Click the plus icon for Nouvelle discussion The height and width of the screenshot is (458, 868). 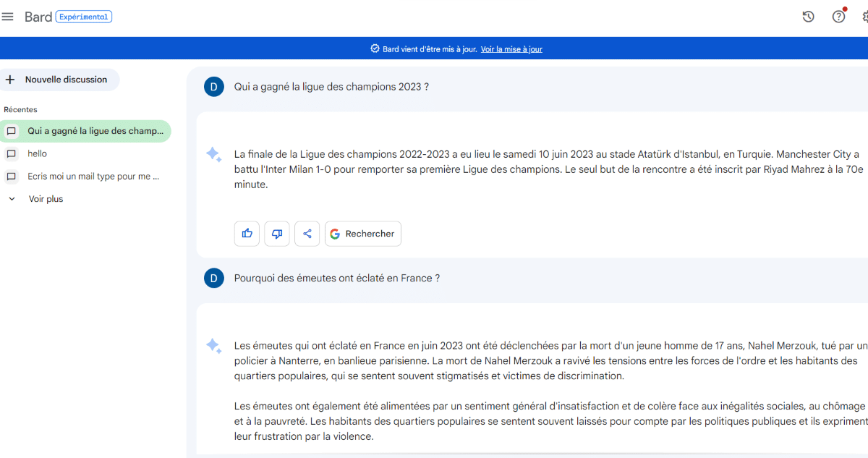coord(10,80)
